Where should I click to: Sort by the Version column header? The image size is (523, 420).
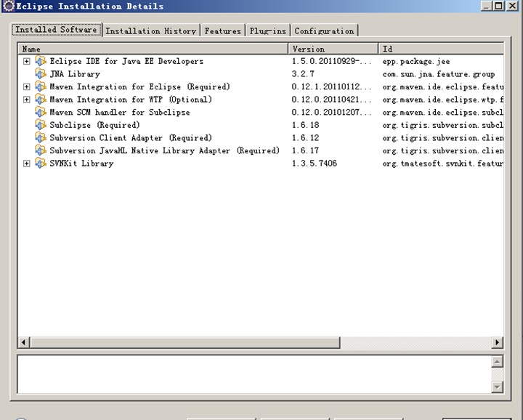(333, 49)
